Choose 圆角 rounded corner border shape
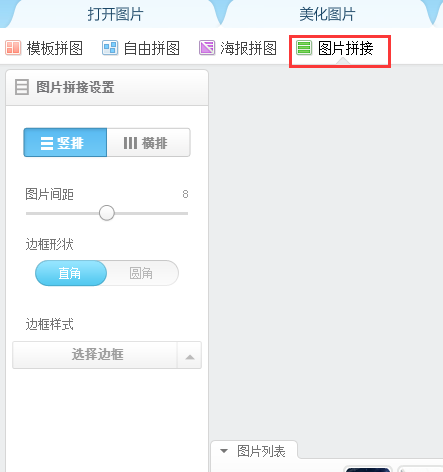This screenshot has width=443, height=472. pyautogui.click(x=143, y=273)
